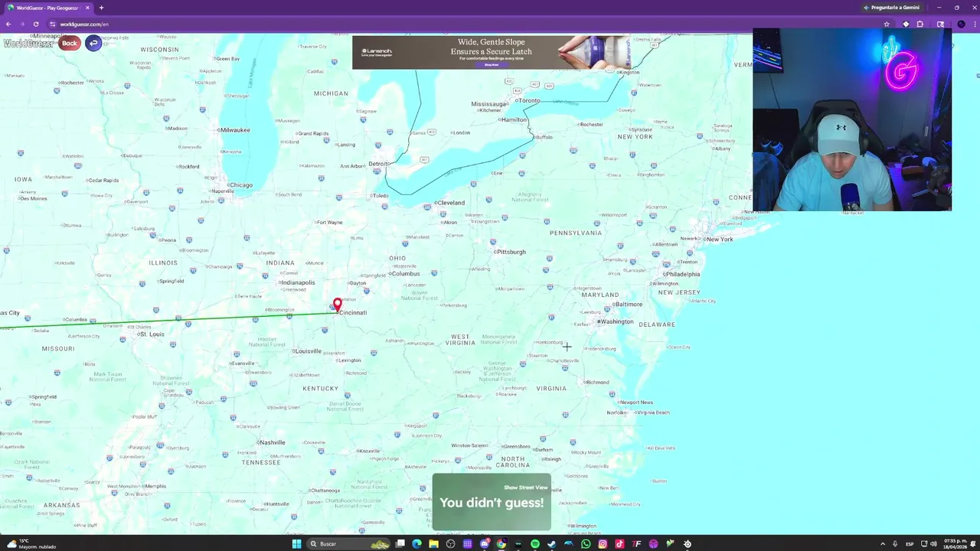Click the Pittsburgh map label

tap(511, 252)
